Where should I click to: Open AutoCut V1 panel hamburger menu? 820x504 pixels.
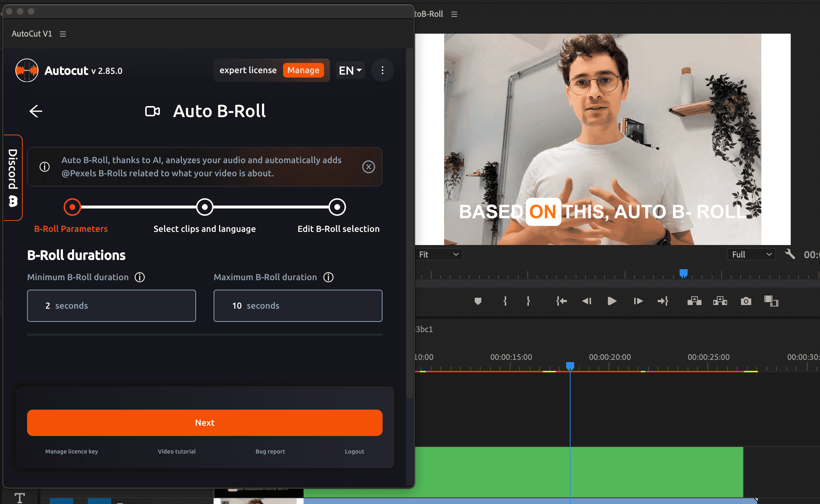pyautogui.click(x=63, y=34)
